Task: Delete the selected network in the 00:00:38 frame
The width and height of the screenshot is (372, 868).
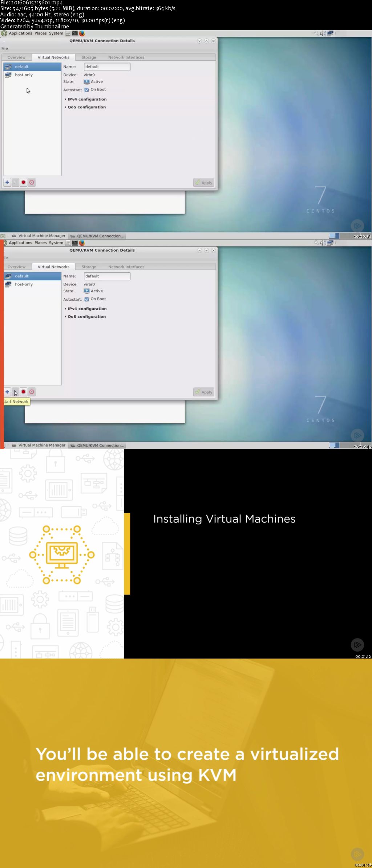Action: coord(32,182)
